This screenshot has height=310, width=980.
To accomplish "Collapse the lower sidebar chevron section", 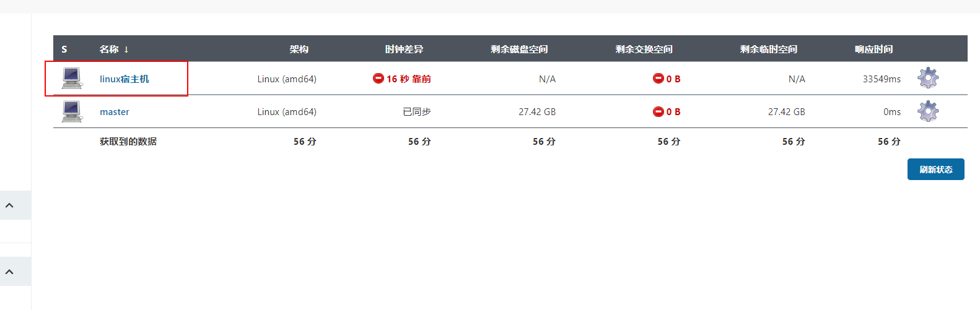I will 10,272.
